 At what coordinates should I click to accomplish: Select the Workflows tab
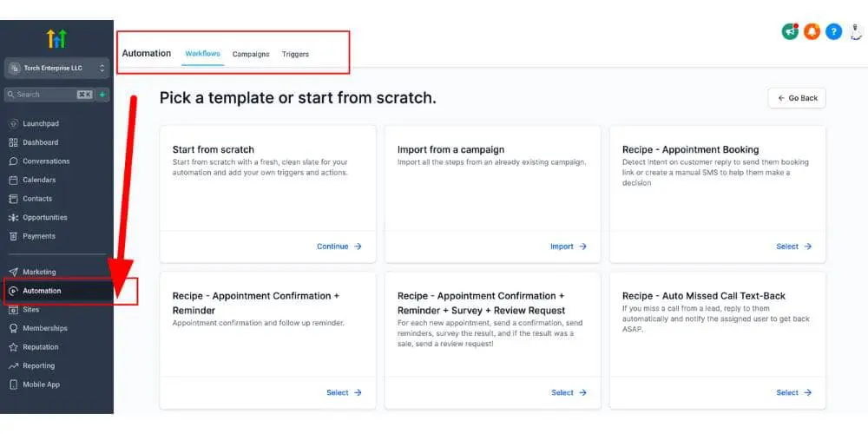202,54
